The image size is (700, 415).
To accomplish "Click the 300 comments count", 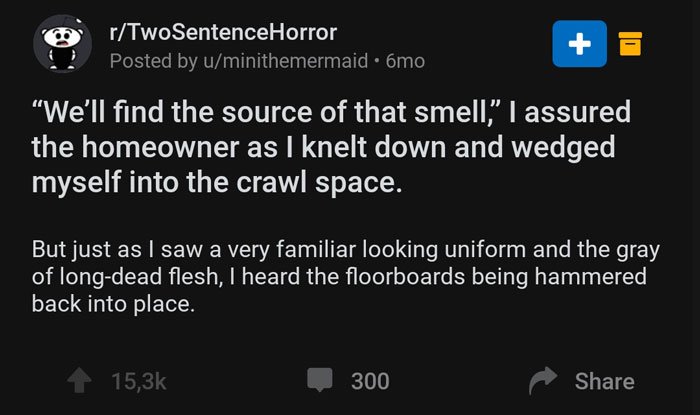I will pos(370,382).
